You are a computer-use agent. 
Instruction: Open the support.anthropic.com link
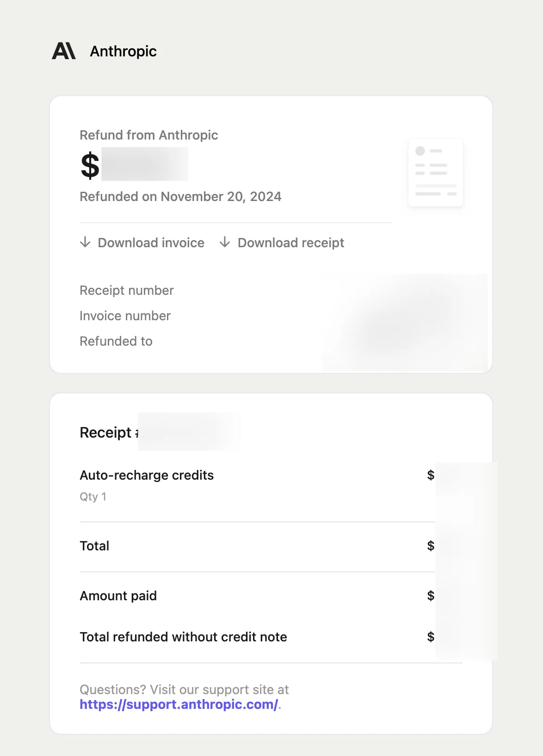pyautogui.click(x=179, y=705)
